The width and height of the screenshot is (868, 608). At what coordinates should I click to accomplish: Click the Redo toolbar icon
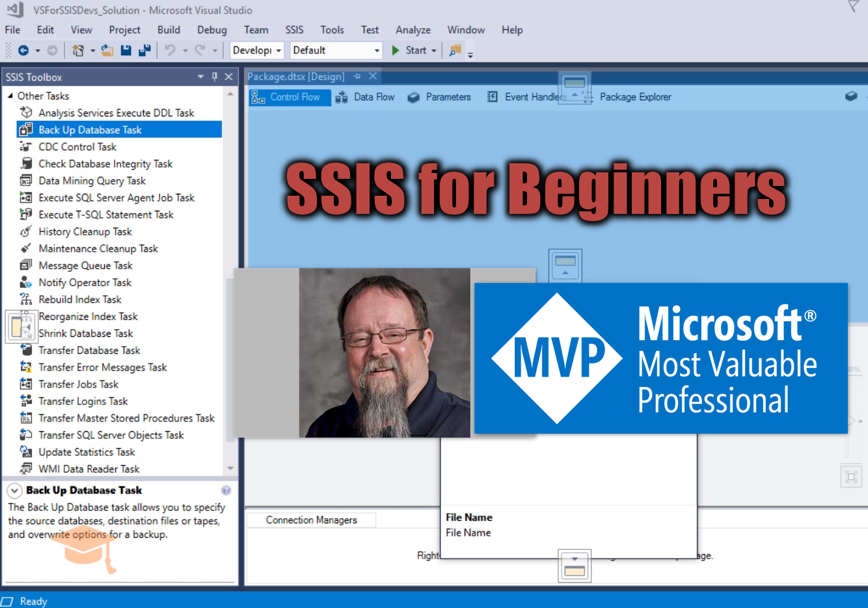200,50
